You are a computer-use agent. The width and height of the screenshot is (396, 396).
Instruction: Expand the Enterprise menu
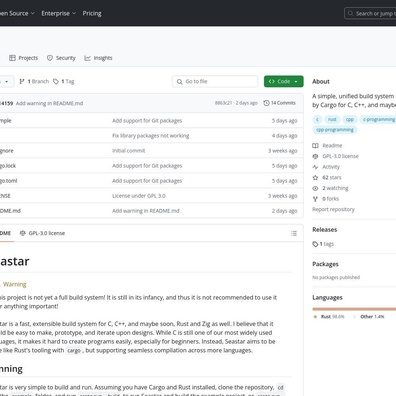point(59,13)
